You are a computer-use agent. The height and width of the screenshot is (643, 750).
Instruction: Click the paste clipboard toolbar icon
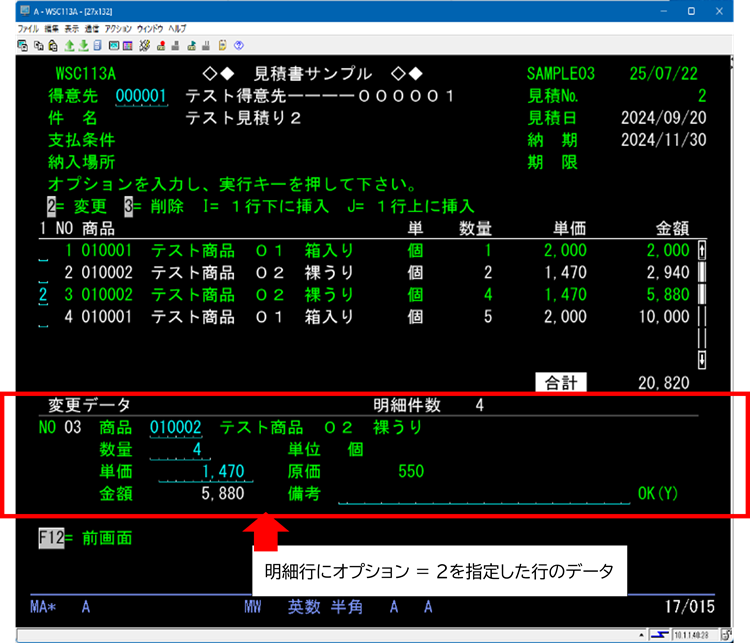(51, 45)
